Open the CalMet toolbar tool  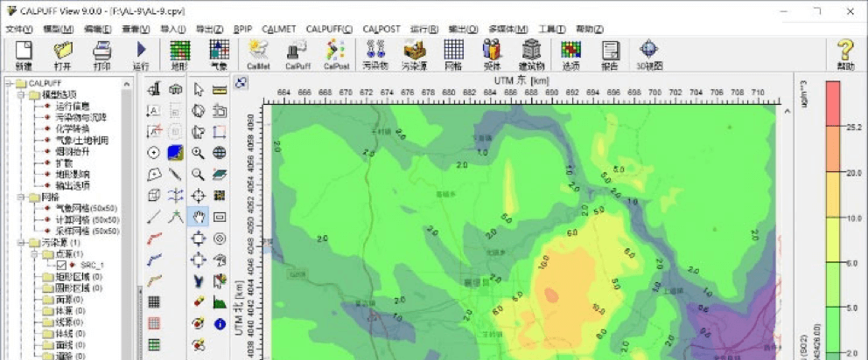[258, 54]
